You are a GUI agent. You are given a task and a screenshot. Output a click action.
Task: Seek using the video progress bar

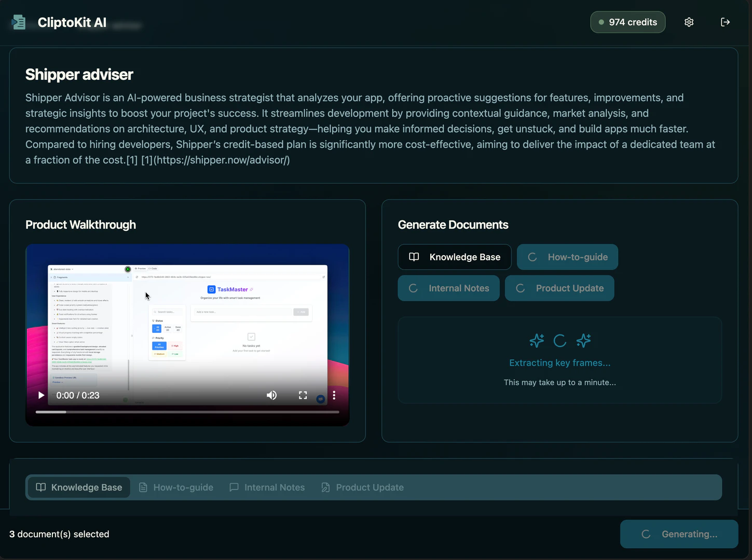tap(187, 412)
